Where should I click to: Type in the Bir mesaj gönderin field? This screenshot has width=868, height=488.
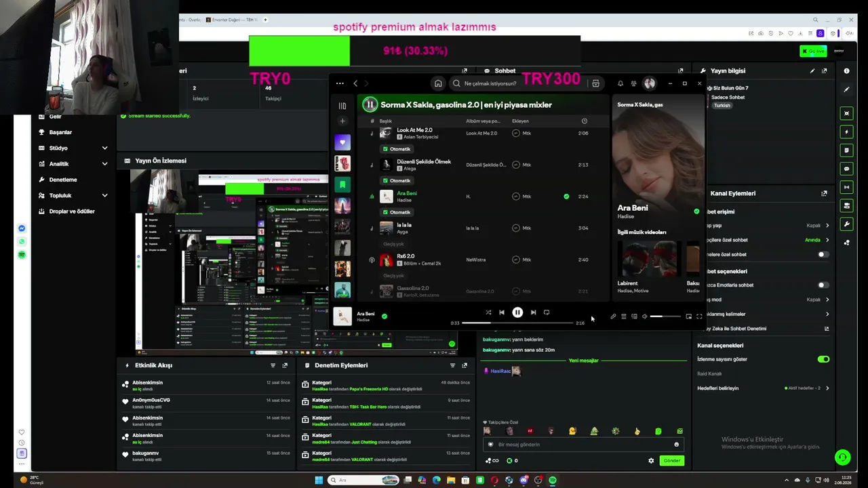583,445
